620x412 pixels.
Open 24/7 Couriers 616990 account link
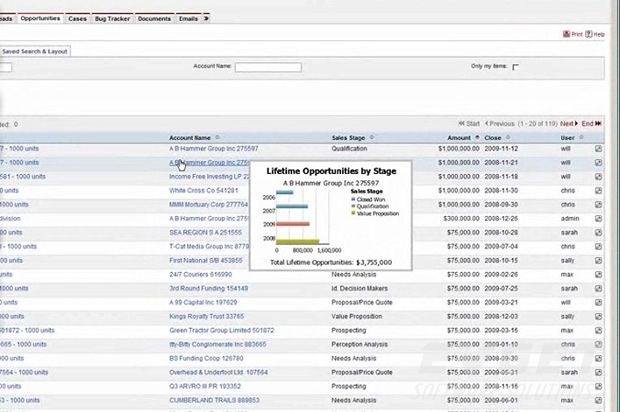[x=200, y=274]
